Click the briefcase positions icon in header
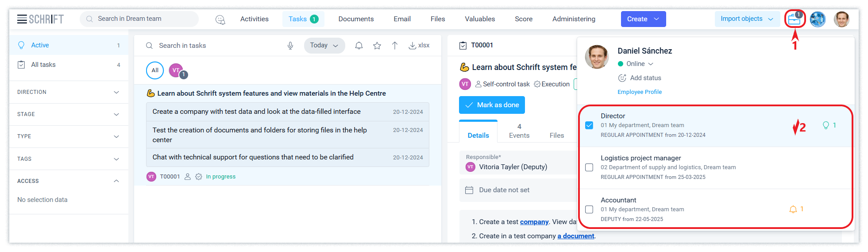Image resolution: width=868 pixels, height=252 pixels. [794, 19]
